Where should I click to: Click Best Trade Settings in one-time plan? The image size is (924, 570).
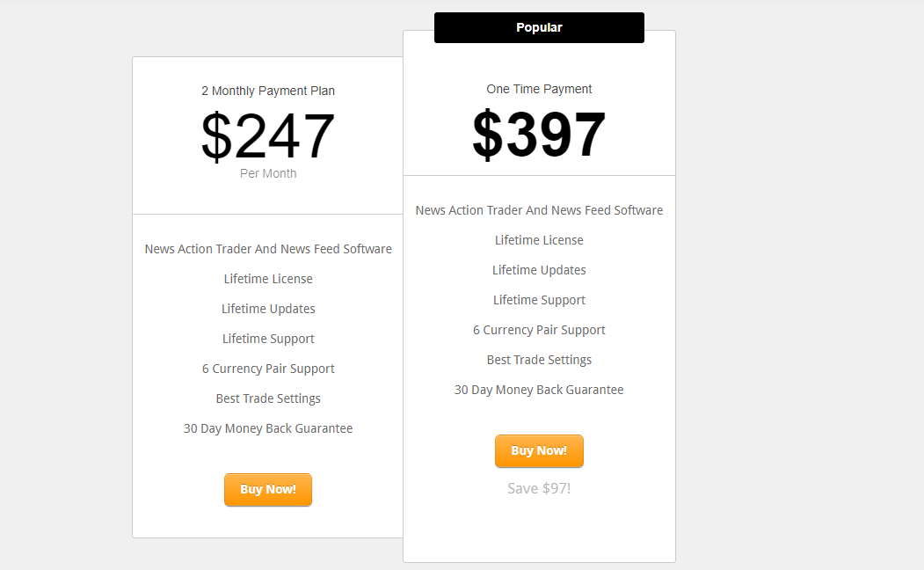pos(539,360)
